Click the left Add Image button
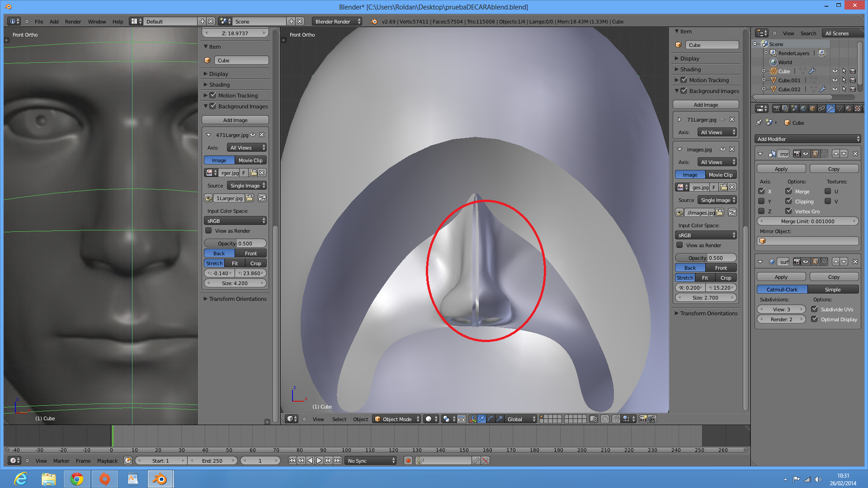Image resolution: width=868 pixels, height=488 pixels. pyautogui.click(x=235, y=120)
